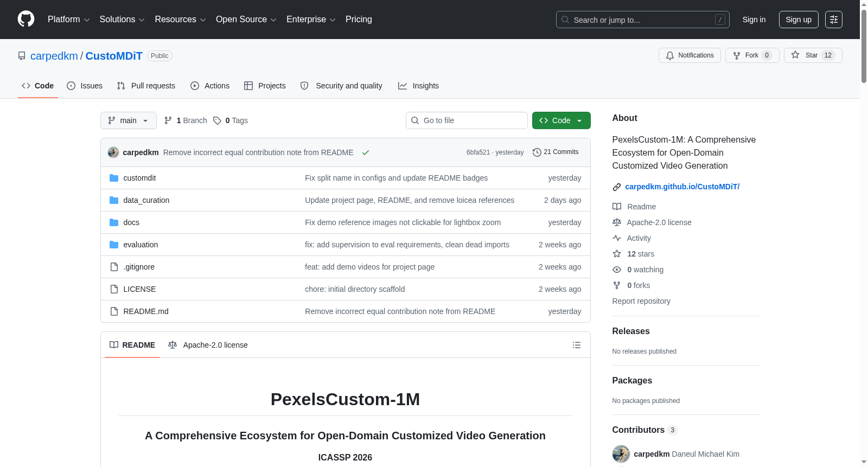This screenshot has height=467, width=868.
Task: Click the Sign up button
Action: tap(799, 20)
